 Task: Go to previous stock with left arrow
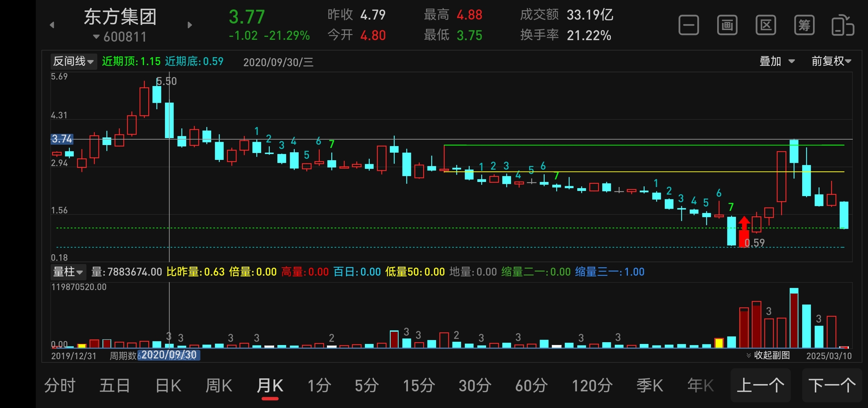point(52,25)
